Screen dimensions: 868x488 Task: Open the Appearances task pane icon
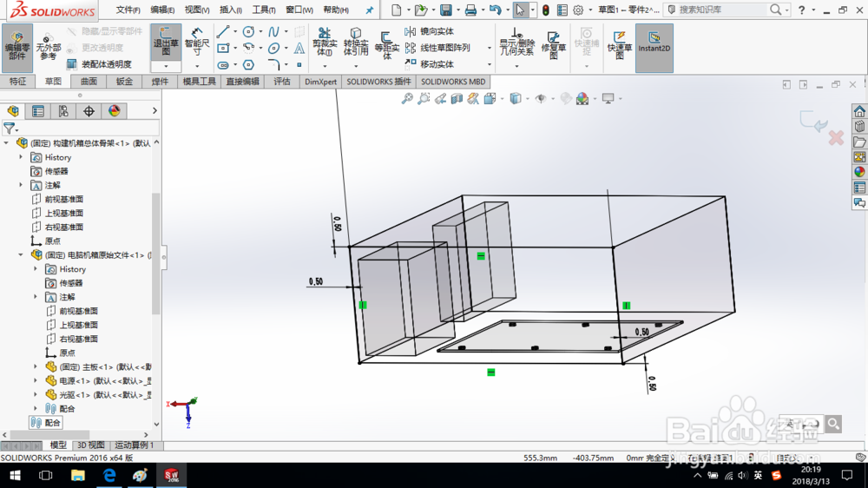click(859, 172)
